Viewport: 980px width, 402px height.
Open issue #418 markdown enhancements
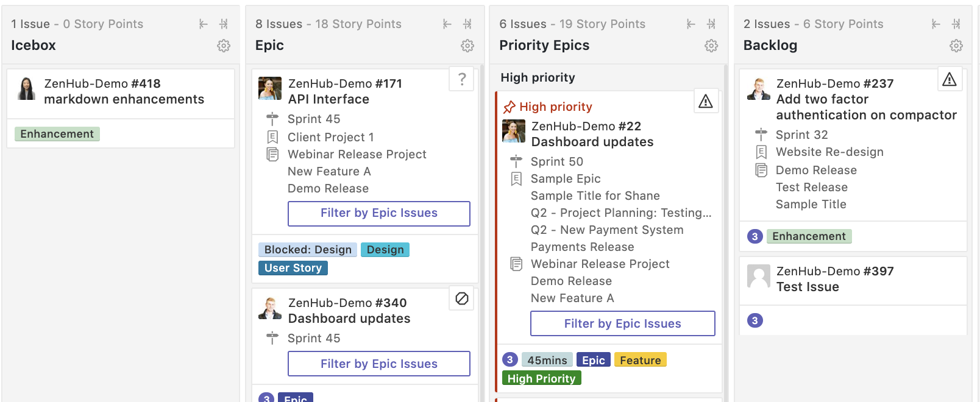123,99
